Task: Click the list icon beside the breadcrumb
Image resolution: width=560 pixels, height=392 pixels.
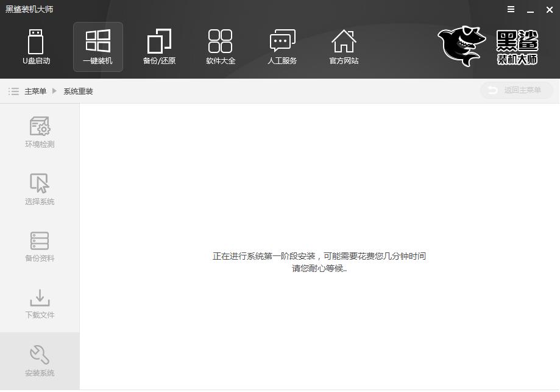Action: pyautogui.click(x=13, y=91)
